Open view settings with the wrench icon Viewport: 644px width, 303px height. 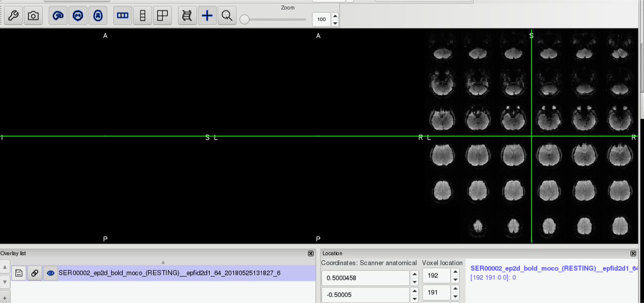pos(14,16)
